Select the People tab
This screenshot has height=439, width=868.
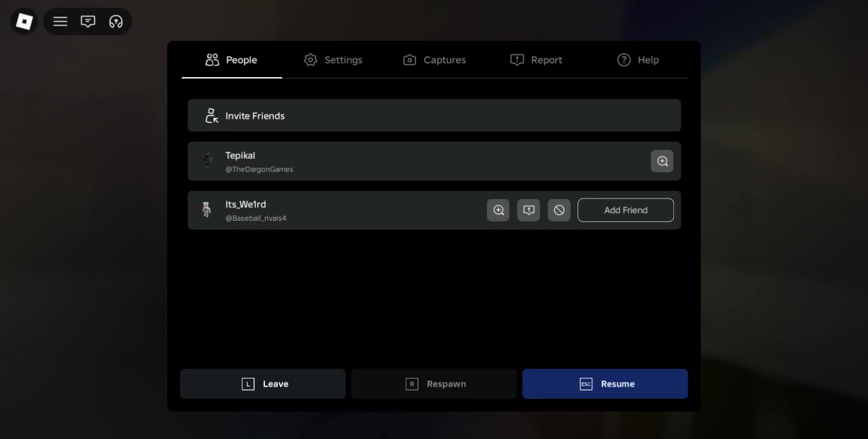(232, 60)
